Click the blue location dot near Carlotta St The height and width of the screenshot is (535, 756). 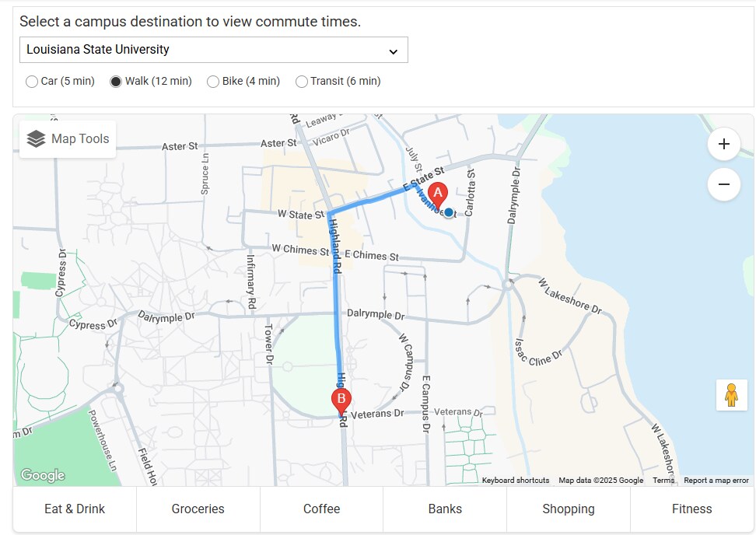pos(449,212)
